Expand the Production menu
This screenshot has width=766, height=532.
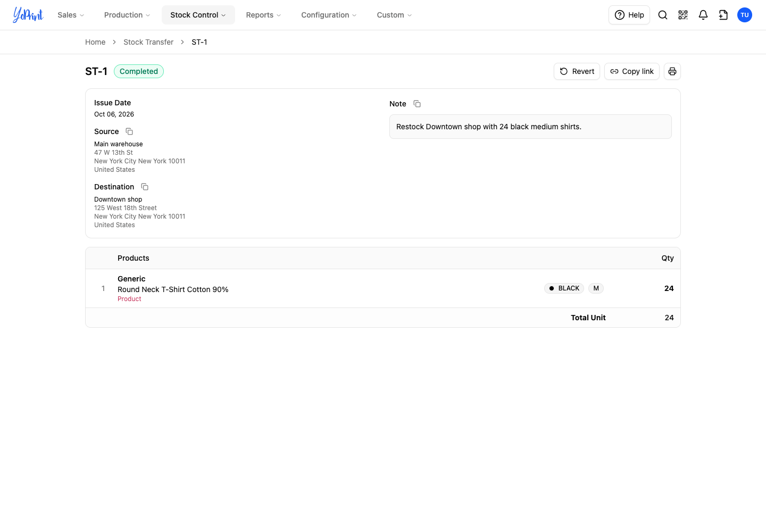coord(127,15)
